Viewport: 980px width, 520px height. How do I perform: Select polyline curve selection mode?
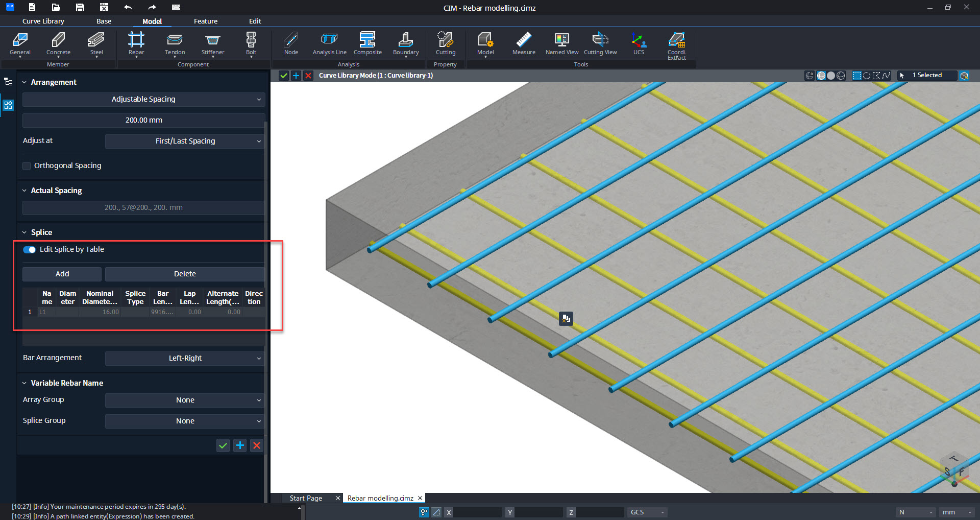coord(886,76)
